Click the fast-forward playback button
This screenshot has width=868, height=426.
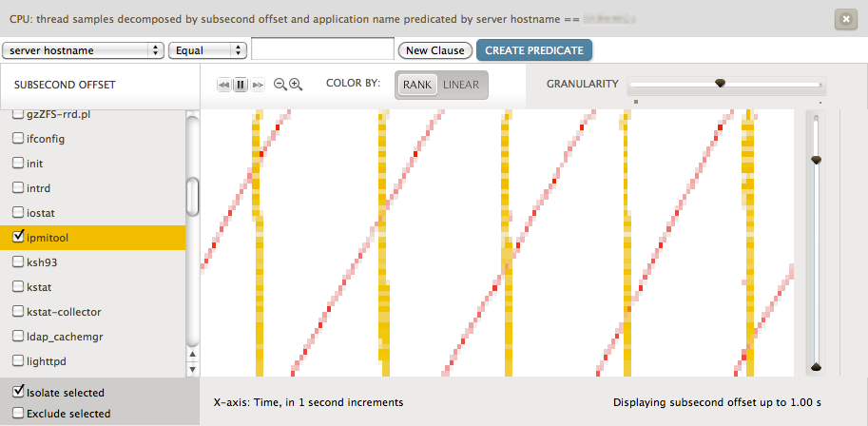[x=257, y=85]
